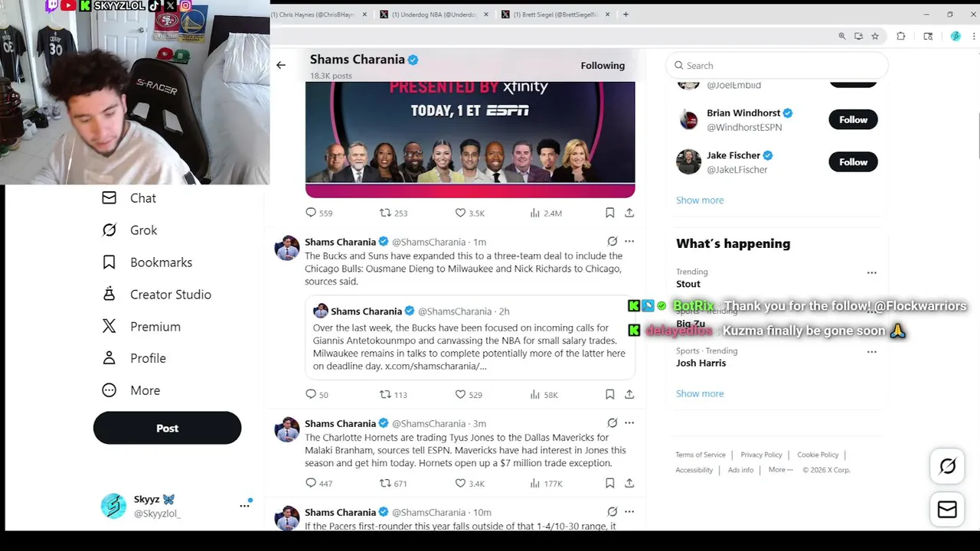Ask Grok about the three-team deal post
Viewport: 980px width, 551px height.
point(612,241)
